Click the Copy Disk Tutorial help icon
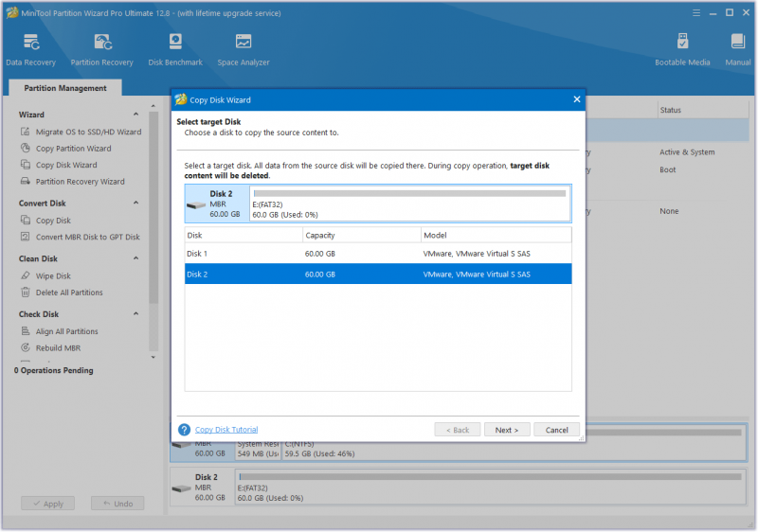This screenshot has height=532, width=758. [184, 430]
